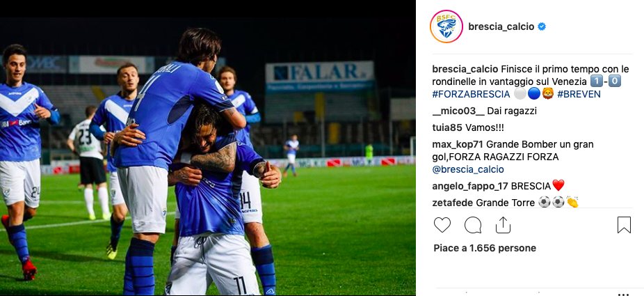Viewport: 644px width, 296px height.
Task: Open brescia_calcio username in the caption
Action: click(465, 69)
